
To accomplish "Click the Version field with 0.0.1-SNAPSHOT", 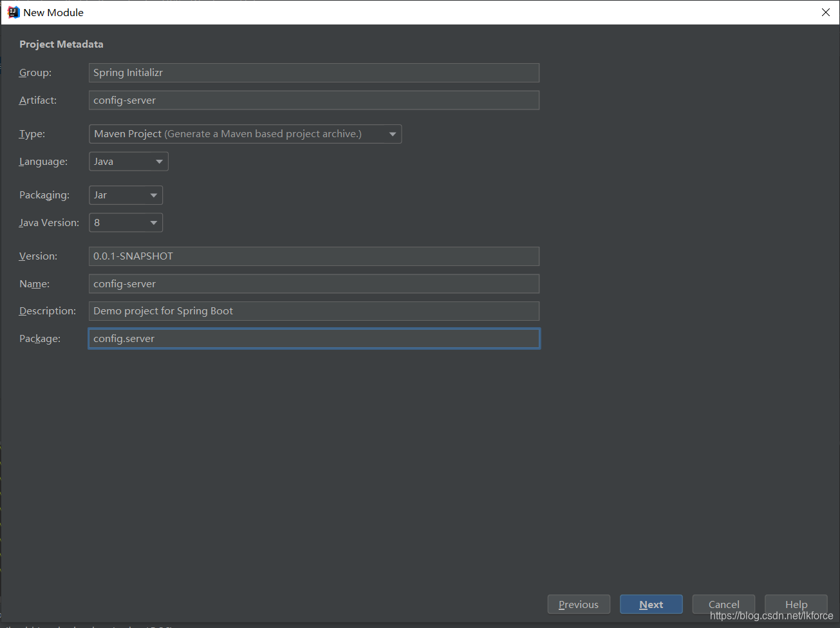I will (x=314, y=256).
